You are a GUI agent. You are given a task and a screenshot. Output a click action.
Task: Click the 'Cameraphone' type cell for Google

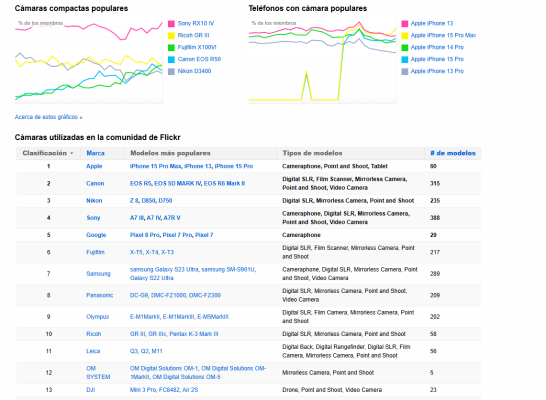pyautogui.click(x=301, y=235)
